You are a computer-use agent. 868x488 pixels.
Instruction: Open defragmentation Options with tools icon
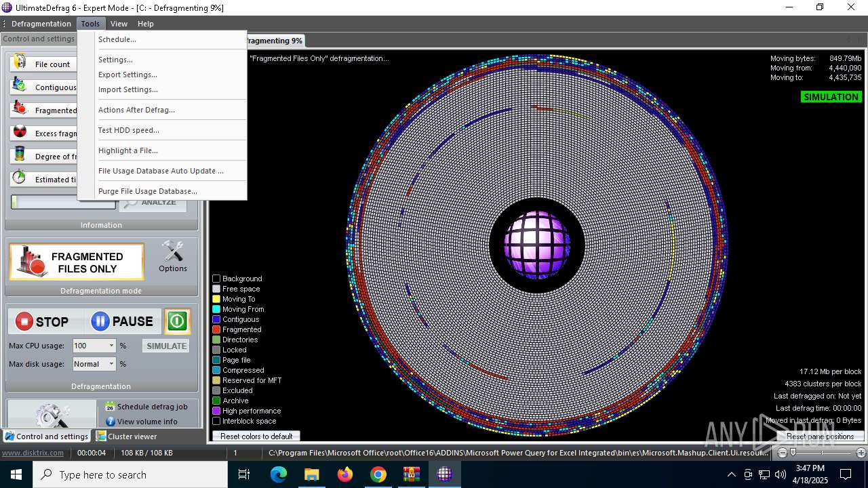173,258
